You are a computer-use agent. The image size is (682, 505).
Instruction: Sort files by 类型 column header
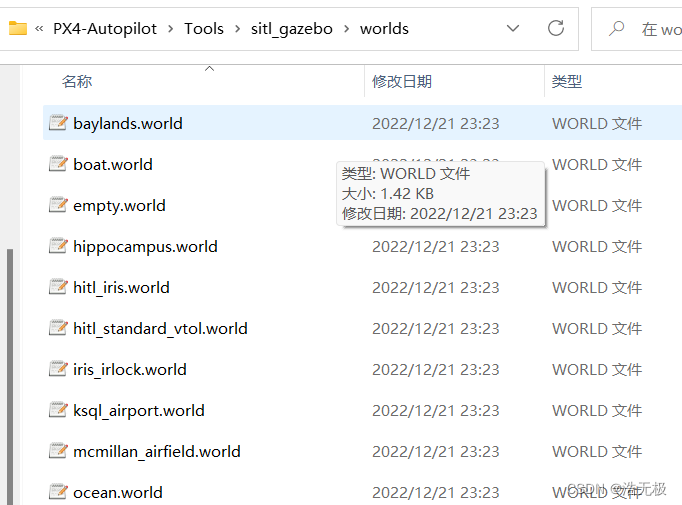click(x=567, y=81)
